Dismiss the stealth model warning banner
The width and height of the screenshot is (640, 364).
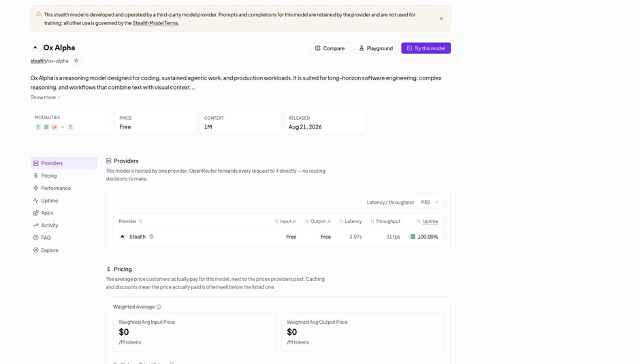(x=441, y=19)
